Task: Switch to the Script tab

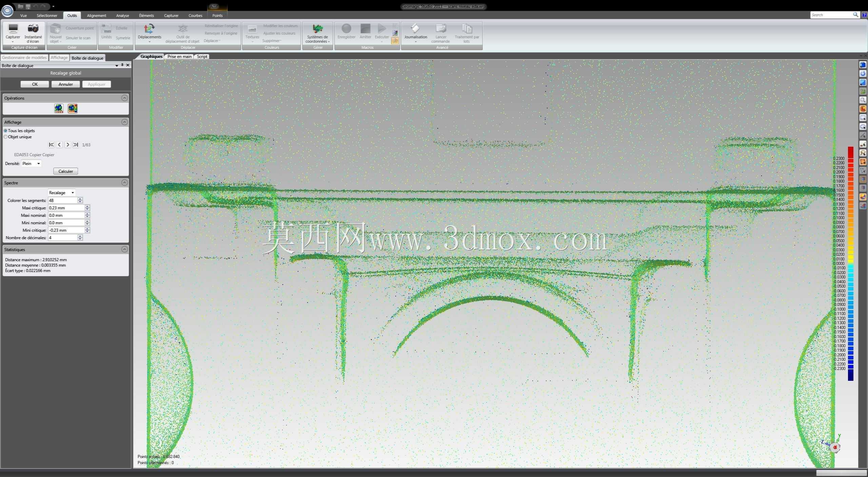Action: click(x=202, y=57)
